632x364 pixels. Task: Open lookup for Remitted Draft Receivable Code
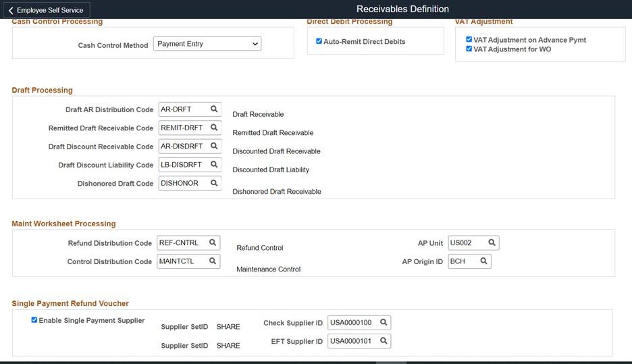point(214,128)
